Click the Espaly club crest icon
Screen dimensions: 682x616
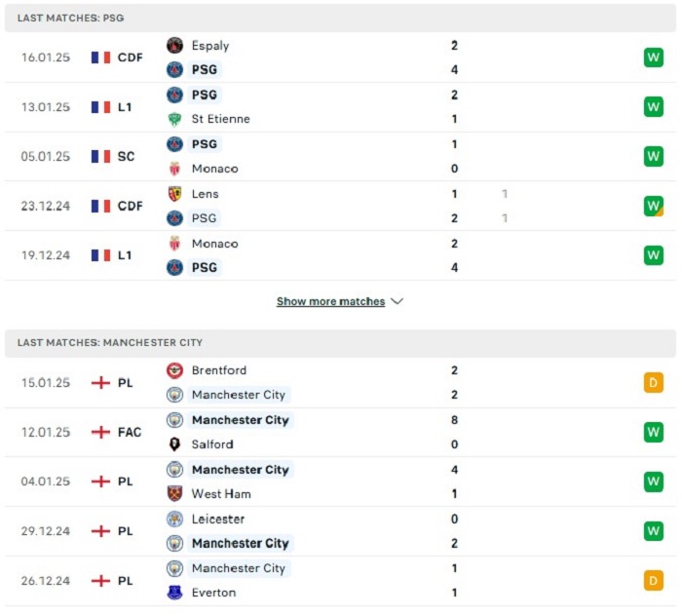point(174,45)
